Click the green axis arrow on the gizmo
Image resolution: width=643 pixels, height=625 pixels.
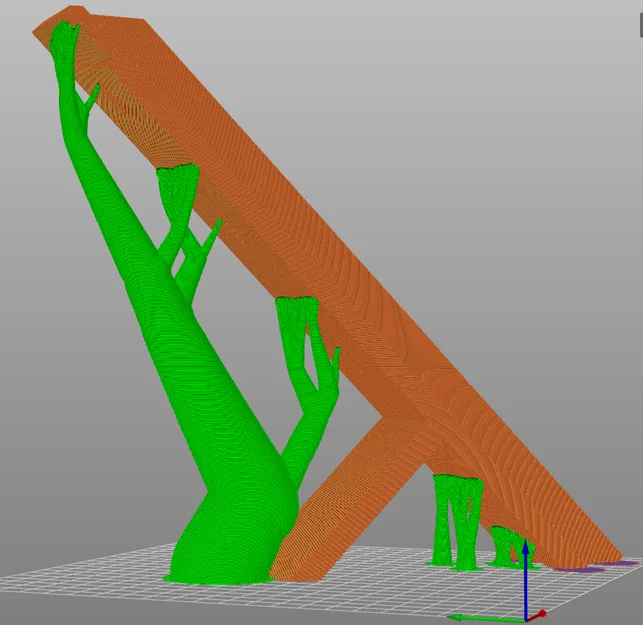pos(486,618)
